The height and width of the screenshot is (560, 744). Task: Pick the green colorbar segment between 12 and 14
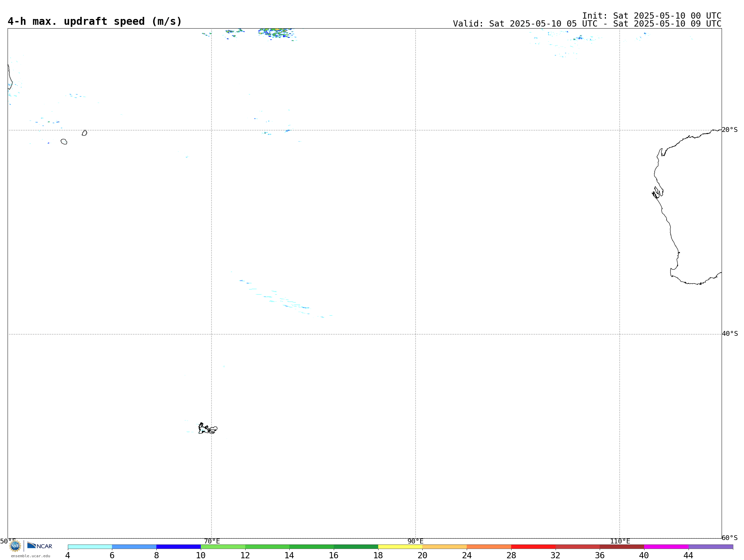[267, 547]
